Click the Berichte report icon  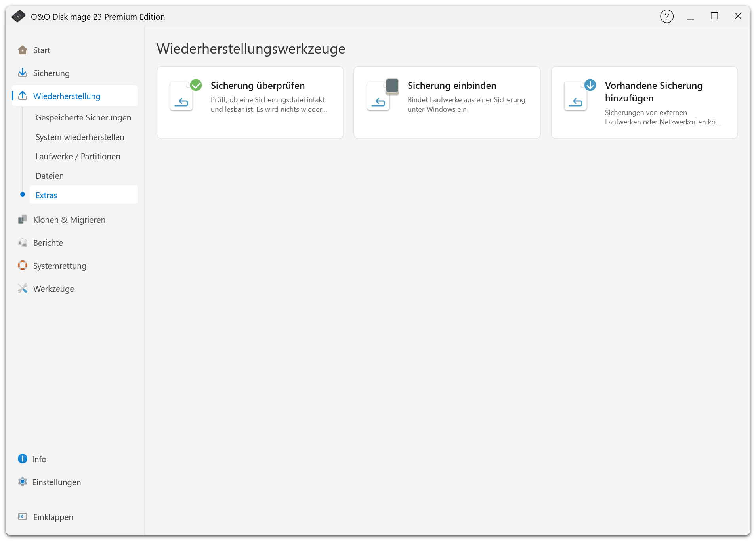pyautogui.click(x=23, y=243)
